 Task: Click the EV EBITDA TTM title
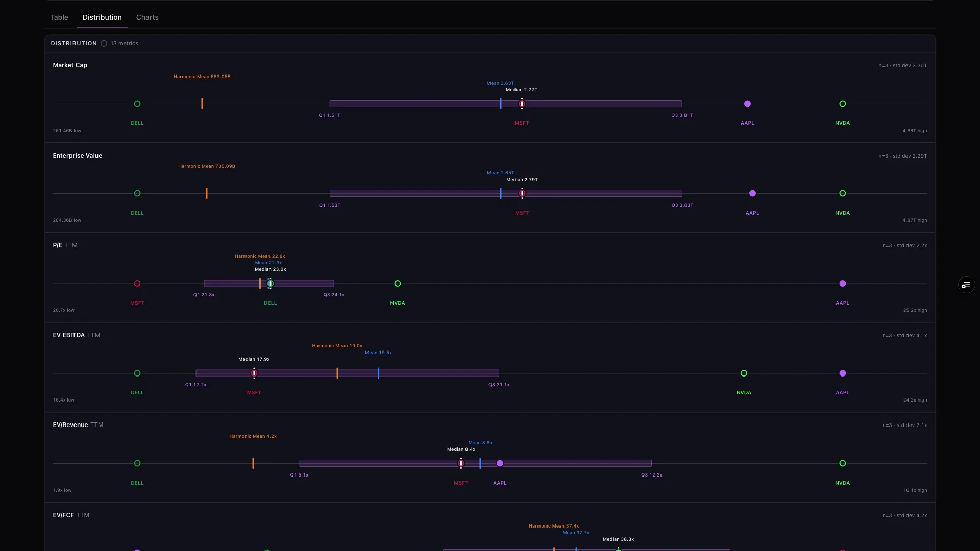click(x=77, y=335)
